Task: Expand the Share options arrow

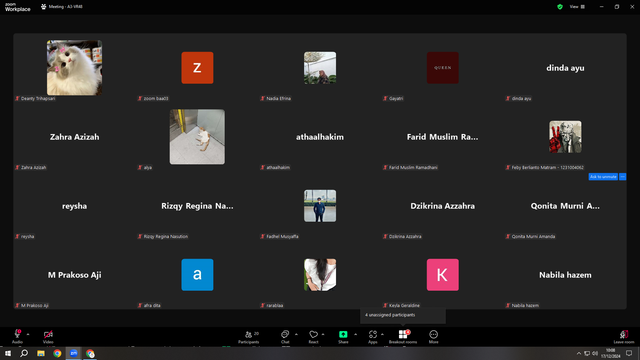Action: click(x=356, y=334)
